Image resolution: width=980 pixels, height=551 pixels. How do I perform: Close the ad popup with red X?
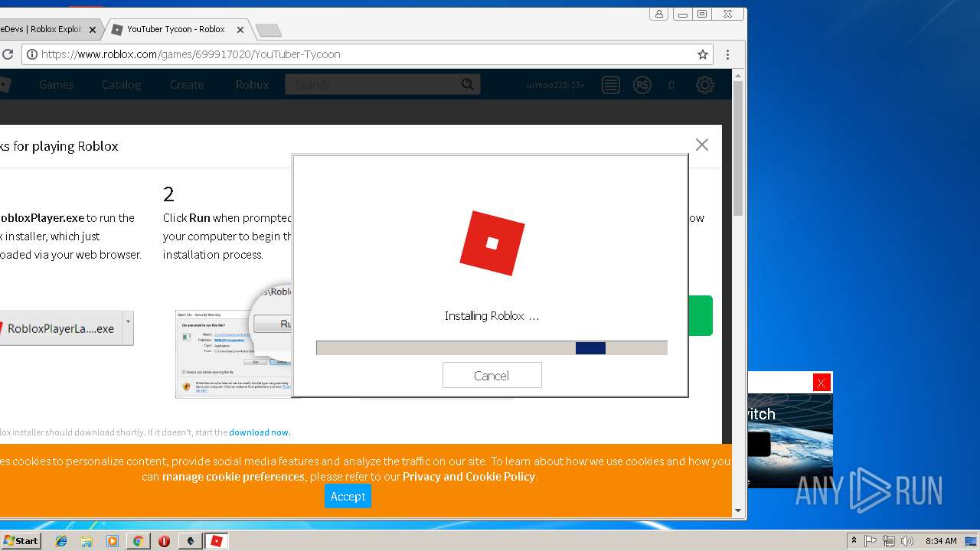pyautogui.click(x=822, y=383)
